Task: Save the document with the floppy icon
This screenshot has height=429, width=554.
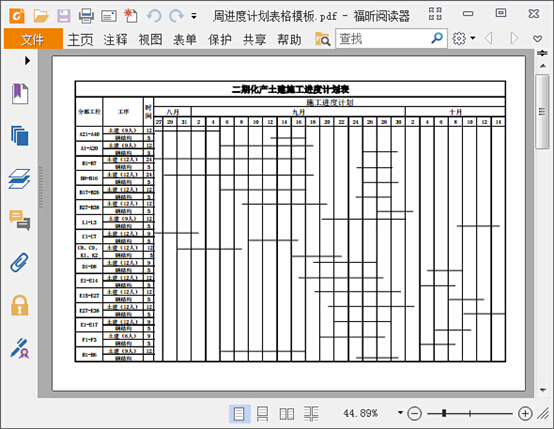Action: pos(64,16)
